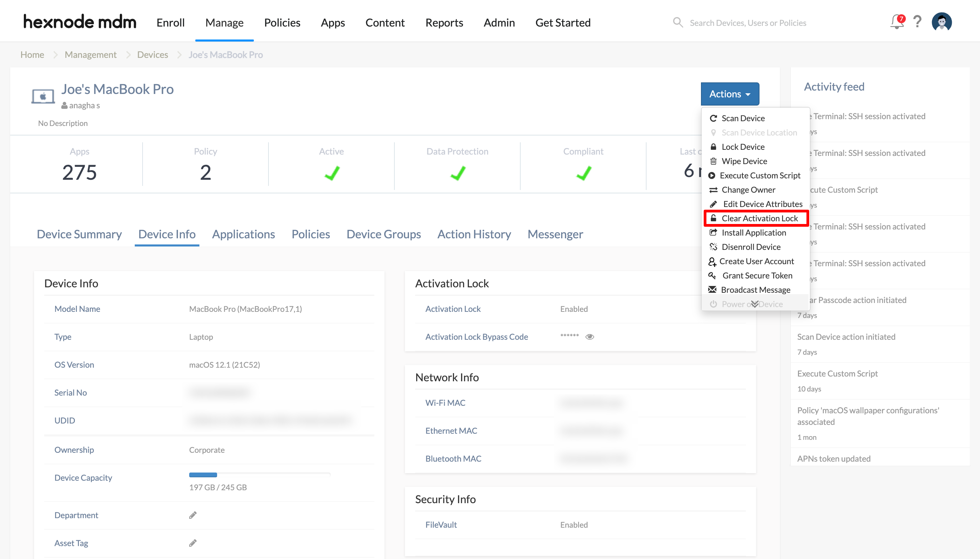Open the Enroll menu
The width and height of the screenshot is (980, 559).
click(170, 23)
